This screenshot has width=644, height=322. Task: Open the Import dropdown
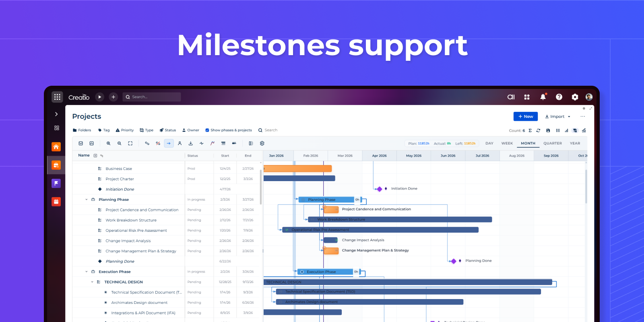tap(557, 117)
